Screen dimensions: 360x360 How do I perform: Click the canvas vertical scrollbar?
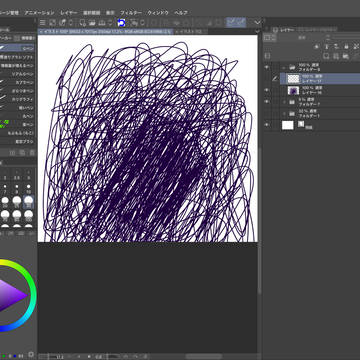[x=259, y=221]
